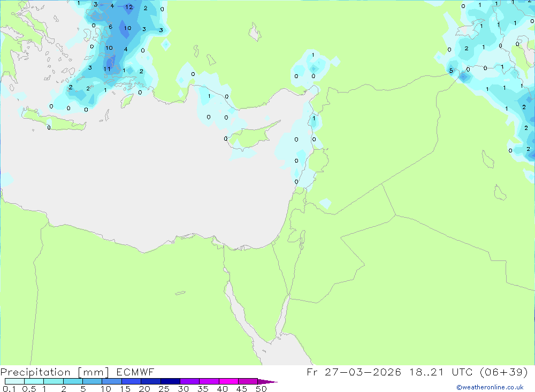Viewport: 535px width, 392px height.
Task: Click the legend swatch between 25 and 30
Action: tap(170, 381)
